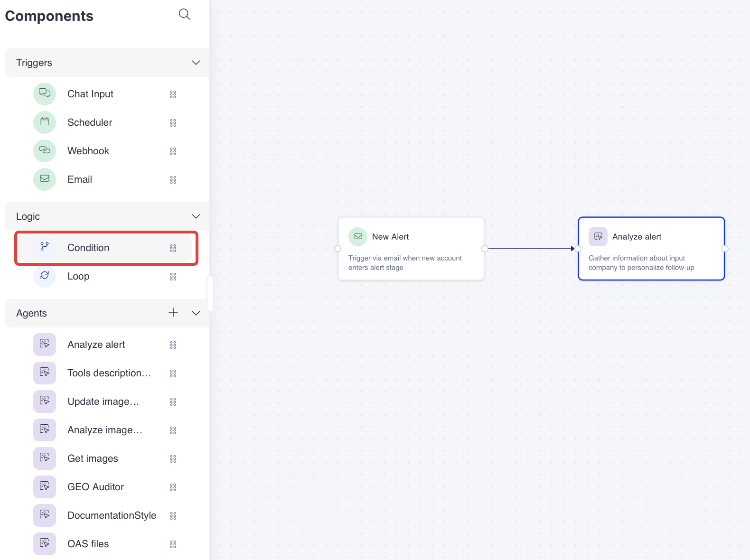Select the Chat Input trigger icon
The image size is (750, 560).
pos(45,94)
